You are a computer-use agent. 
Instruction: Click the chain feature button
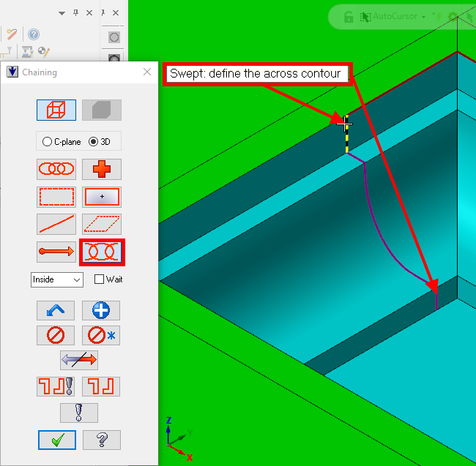pos(101,386)
